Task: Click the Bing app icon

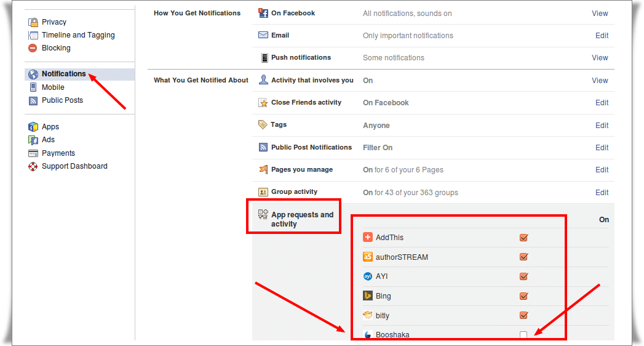Action: (368, 296)
